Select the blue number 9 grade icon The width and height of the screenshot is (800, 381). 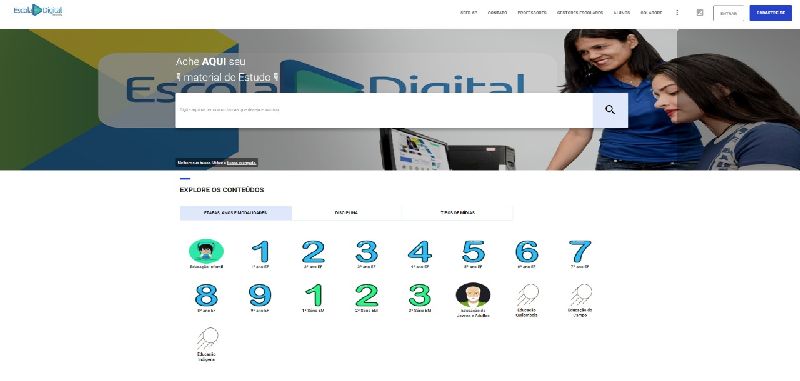pyautogui.click(x=260, y=295)
